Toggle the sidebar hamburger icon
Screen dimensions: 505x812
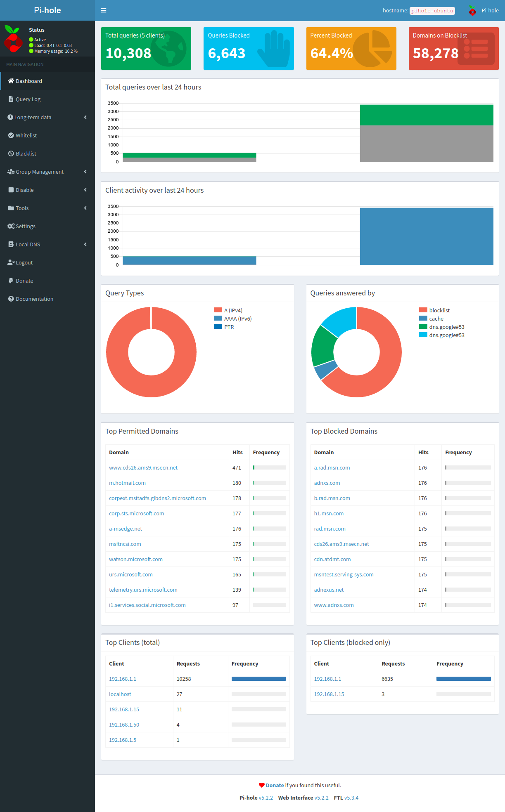[x=104, y=10]
